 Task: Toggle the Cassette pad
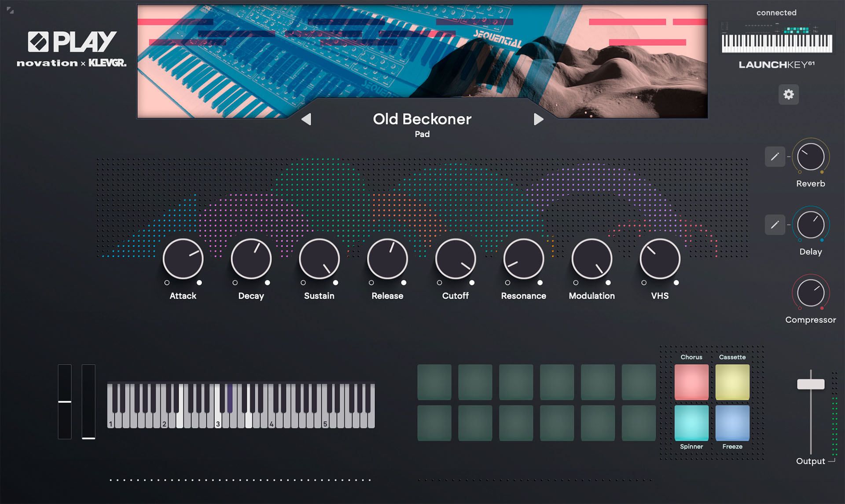732,382
